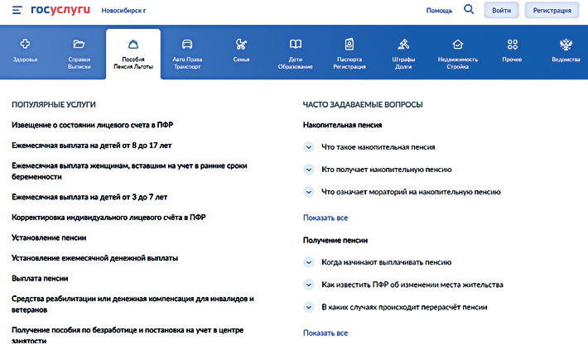Expand 'Что такое накопительная пенсия' question

pos(309,147)
